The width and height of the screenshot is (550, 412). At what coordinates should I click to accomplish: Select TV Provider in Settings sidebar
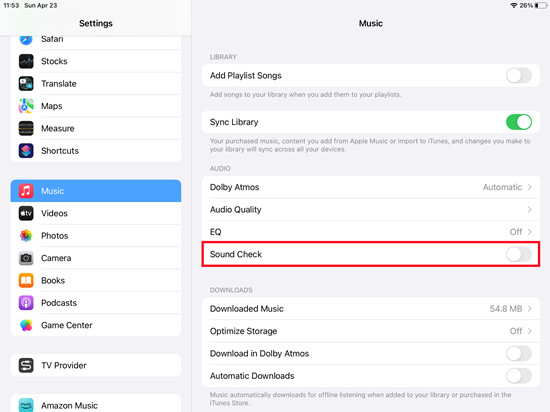point(96,365)
